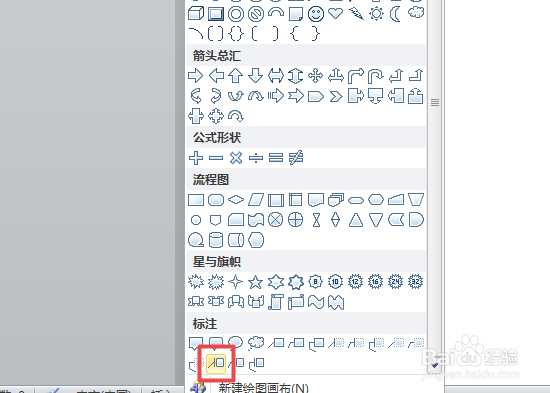Choose the no-symbol prohibited shape
The height and width of the screenshot is (393, 550).
256,14
